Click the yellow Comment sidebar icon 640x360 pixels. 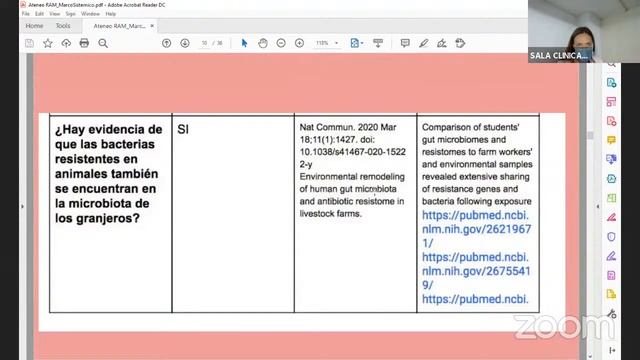611,140
